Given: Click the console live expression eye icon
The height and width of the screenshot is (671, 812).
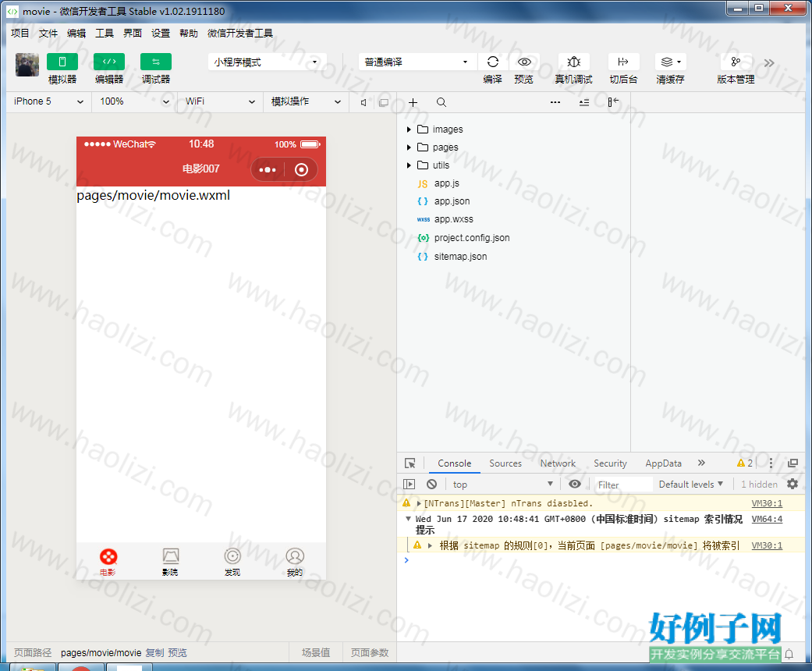Looking at the screenshot, I should [575, 484].
